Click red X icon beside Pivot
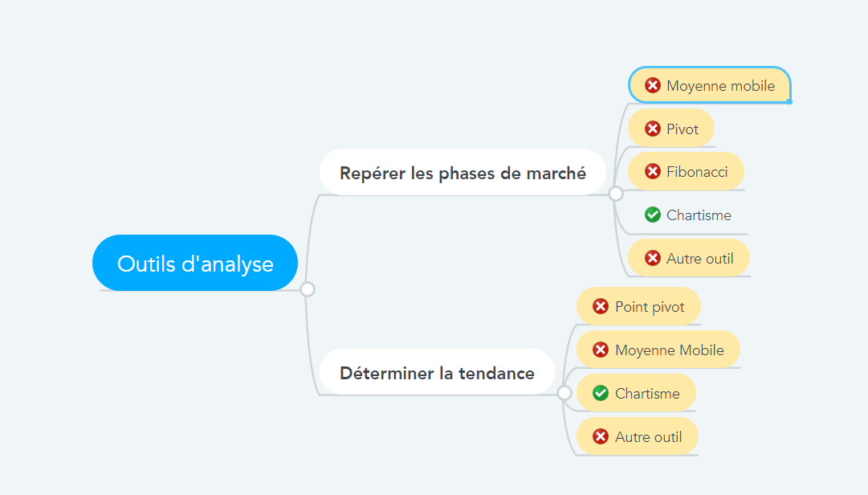868x495 pixels. [653, 129]
